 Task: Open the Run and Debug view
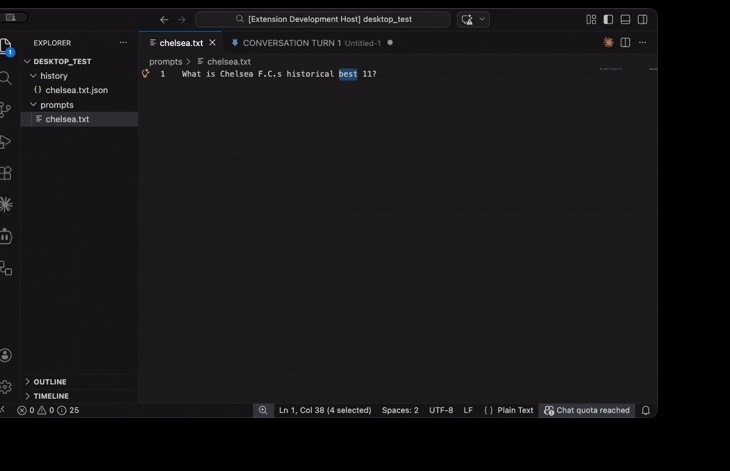(x=6, y=141)
